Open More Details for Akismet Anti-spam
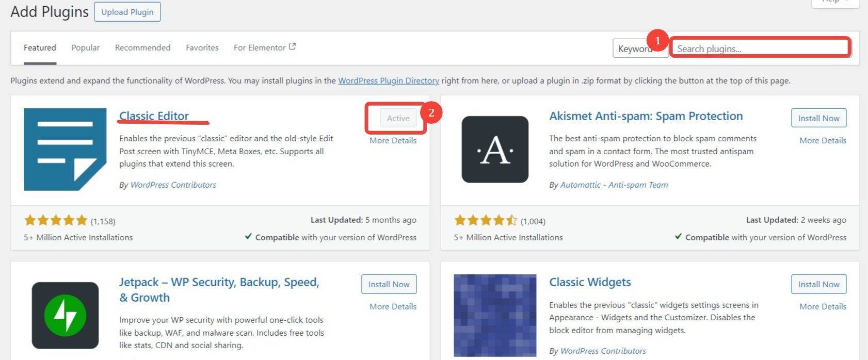 click(x=823, y=140)
